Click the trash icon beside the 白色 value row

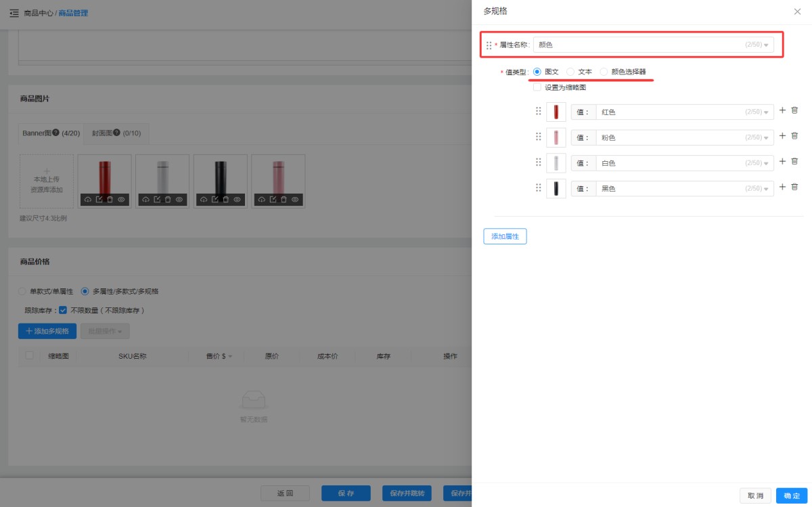click(x=795, y=161)
